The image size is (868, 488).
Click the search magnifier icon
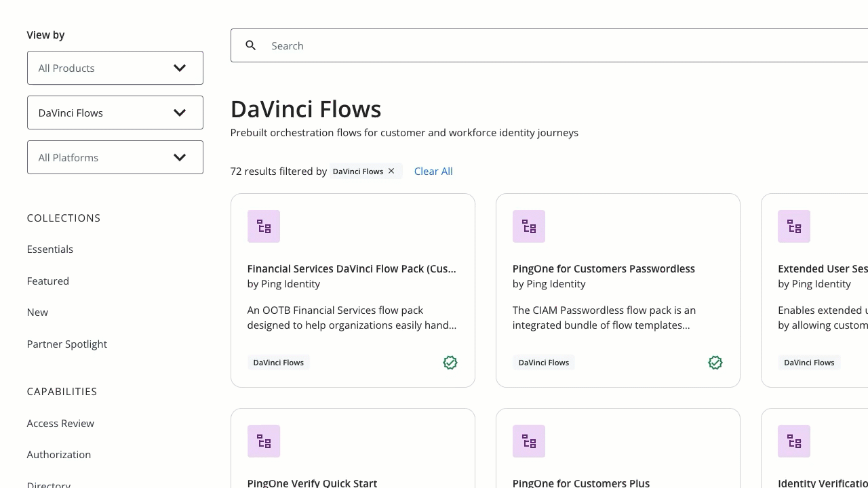(251, 45)
